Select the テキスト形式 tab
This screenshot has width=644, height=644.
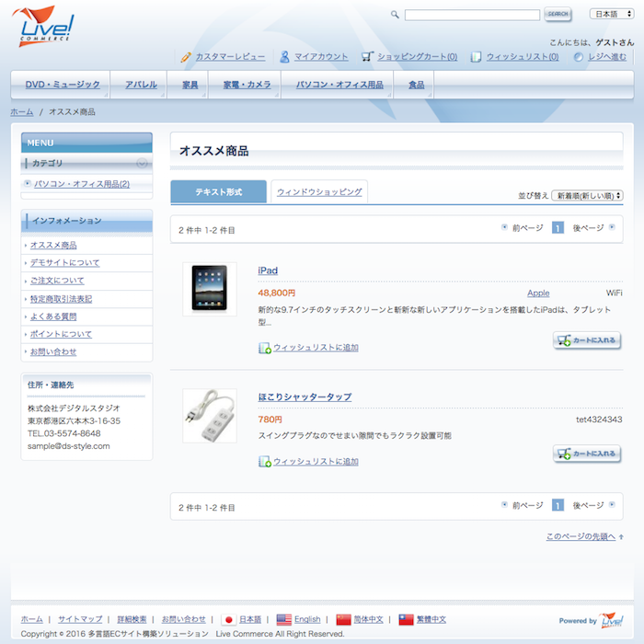click(x=218, y=191)
